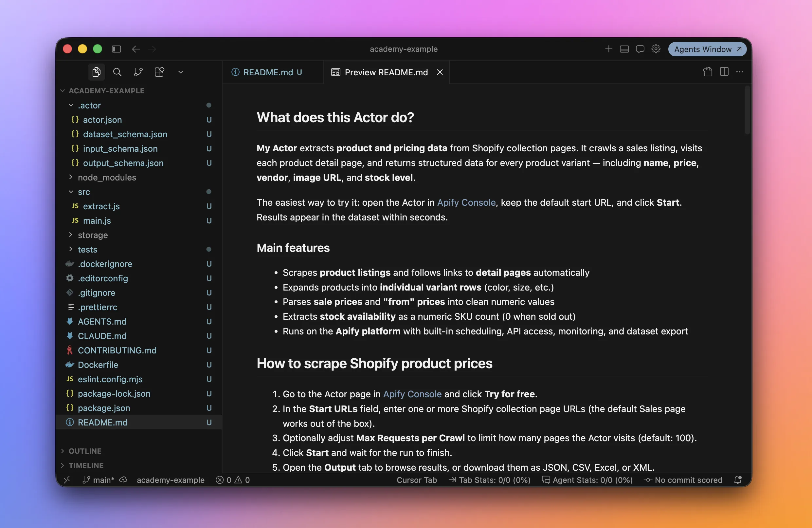
Task: Open the Dockerfile entry
Action: pos(139,365)
